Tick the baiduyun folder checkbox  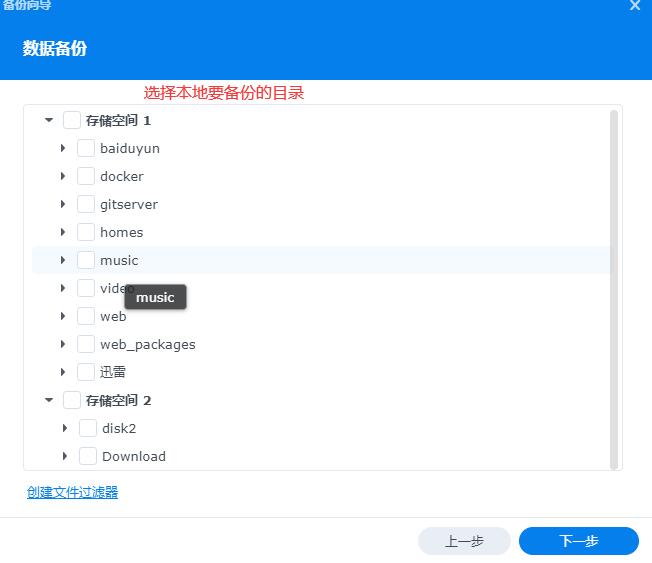(x=86, y=148)
